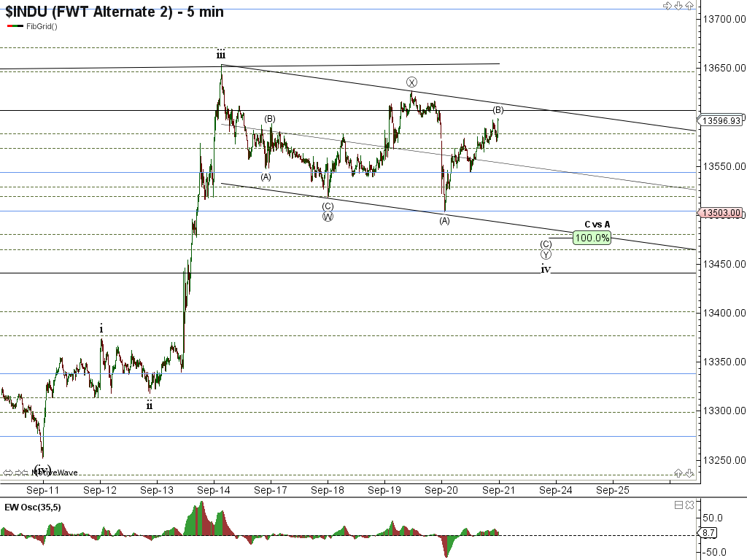Select the circled X wave label
Screen dimensions: 747x560
pos(411,82)
